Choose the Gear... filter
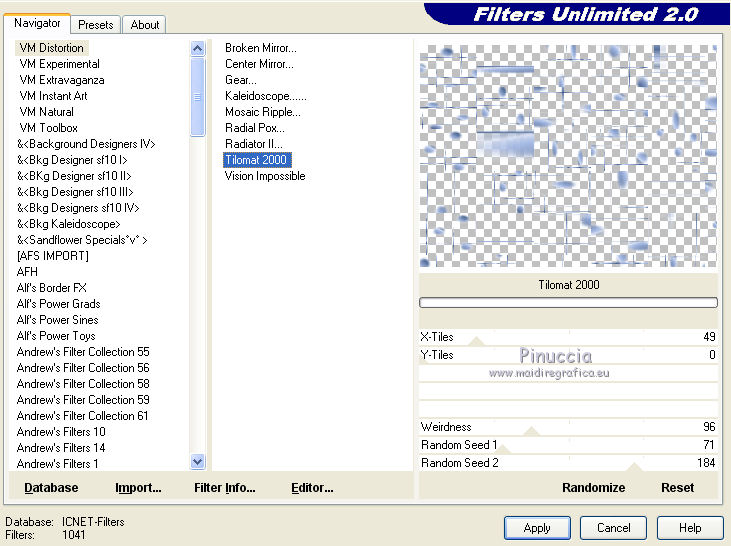Screen dimensions: 731x546 (241, 80)
